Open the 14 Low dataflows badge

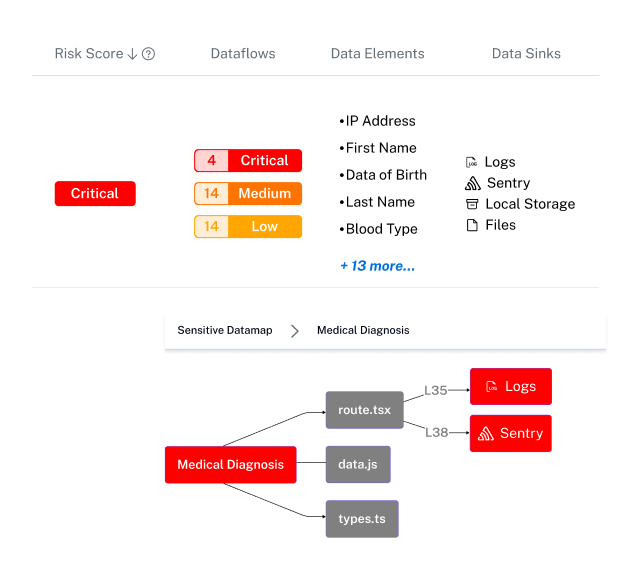coord(248,227)
